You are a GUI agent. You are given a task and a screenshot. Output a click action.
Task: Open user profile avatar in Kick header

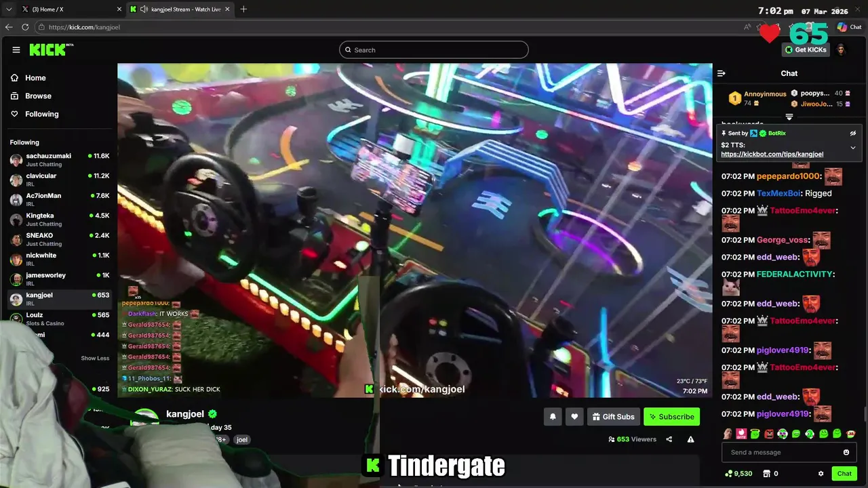841,49
